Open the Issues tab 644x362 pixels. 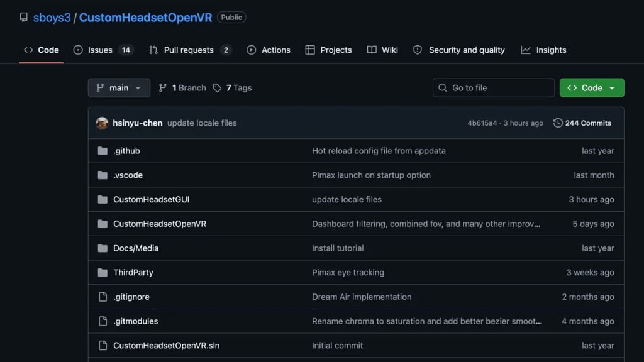tap(103, 50)
